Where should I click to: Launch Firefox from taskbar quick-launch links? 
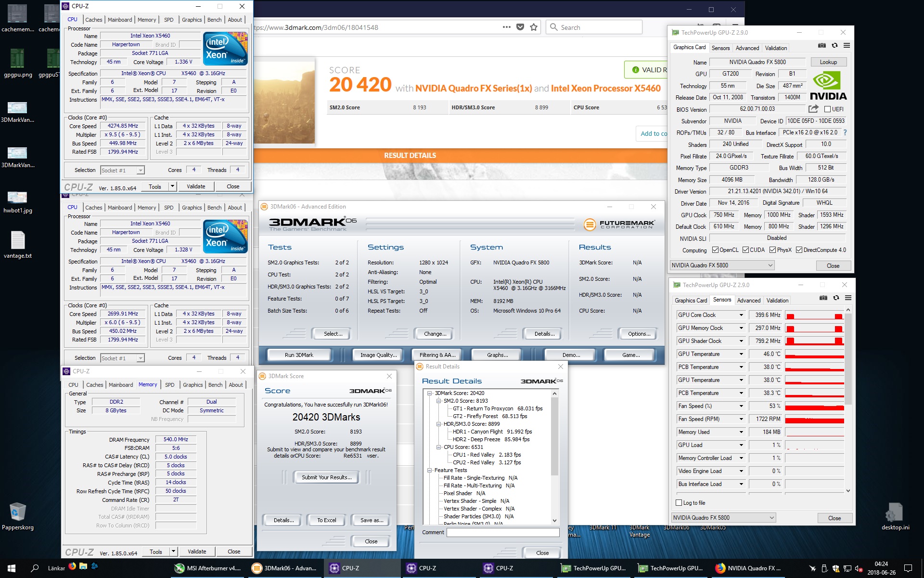tap(72, 566)
